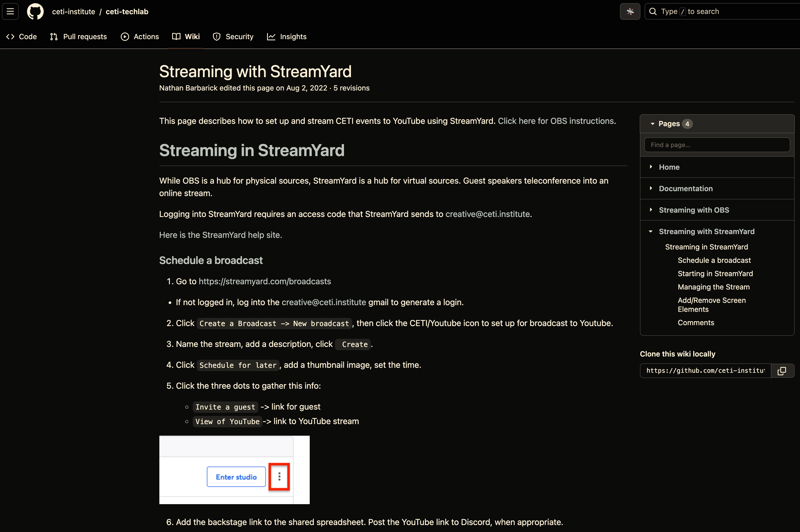Click the search magnifier icon
The image size is (800, 532).
pos(653,11)
